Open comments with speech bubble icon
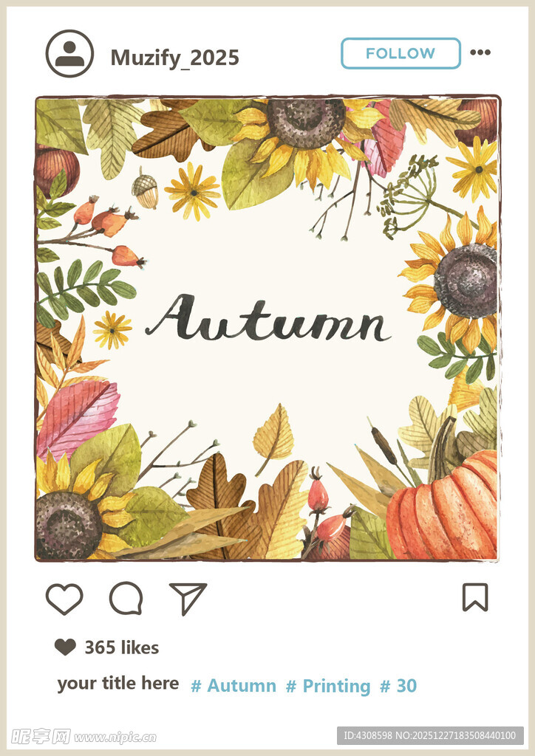Screen dimensions: 535x756 tap(126, 598)
